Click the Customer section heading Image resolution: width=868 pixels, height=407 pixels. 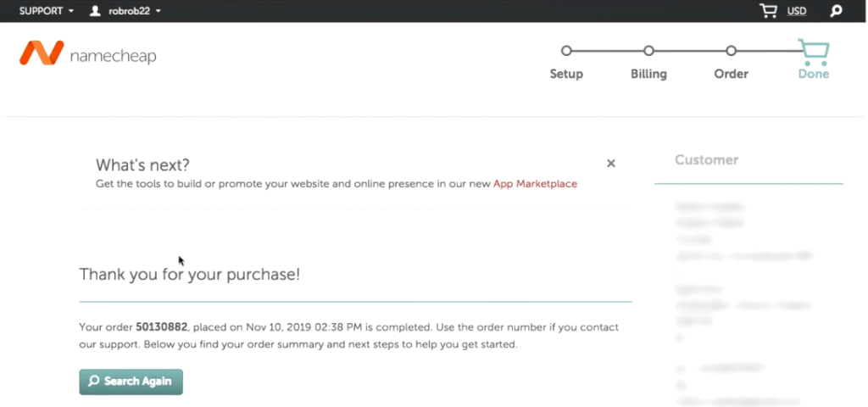706,160
